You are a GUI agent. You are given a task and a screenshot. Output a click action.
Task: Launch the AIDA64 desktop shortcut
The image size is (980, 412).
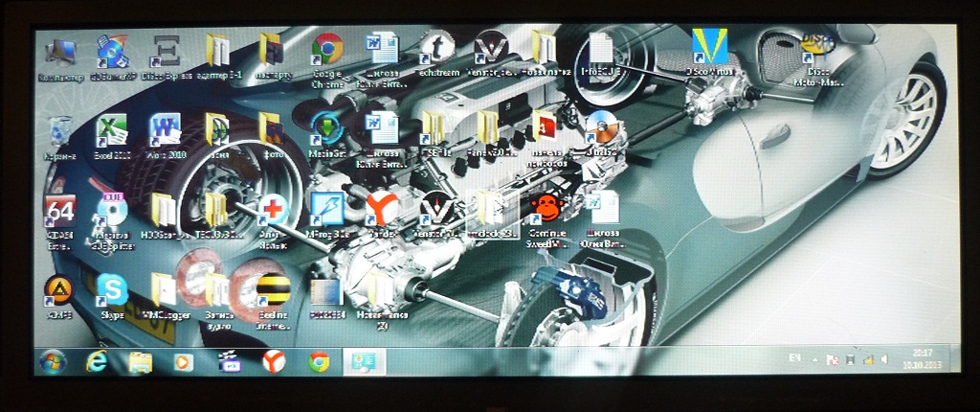pos(59,211)
